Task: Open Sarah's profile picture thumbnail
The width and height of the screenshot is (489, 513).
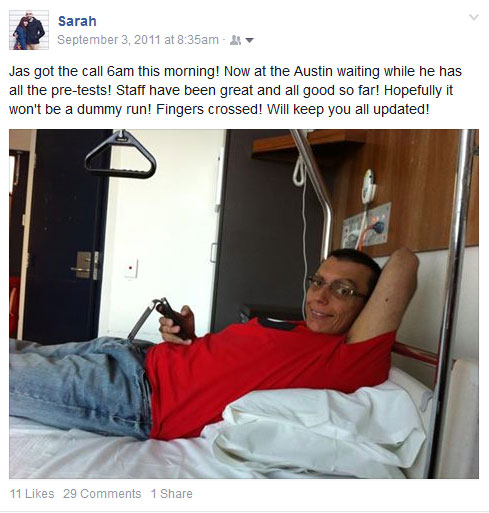Action: 29,30
